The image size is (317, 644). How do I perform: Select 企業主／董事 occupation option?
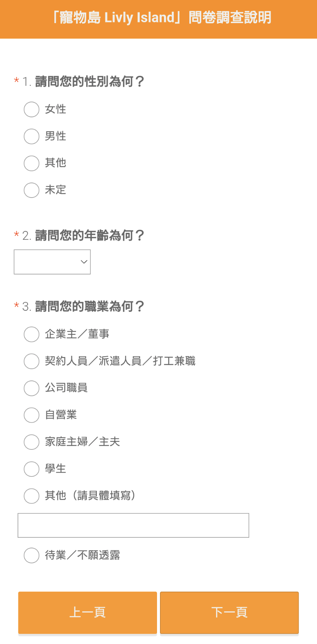(x=32, y=334)
